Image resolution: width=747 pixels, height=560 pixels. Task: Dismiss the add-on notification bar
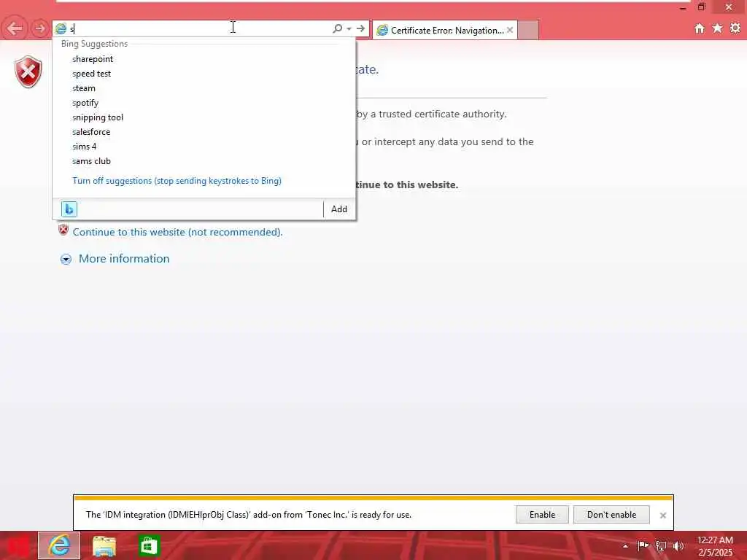coord(662,516)
